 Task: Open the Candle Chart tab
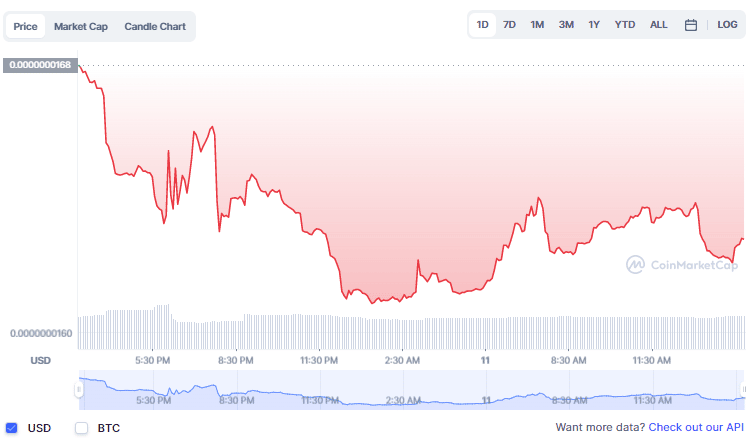155,26
